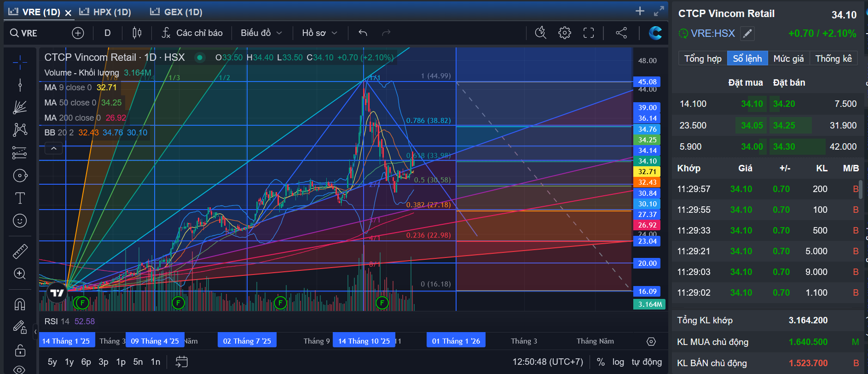Select the Text annotation tool
The height and width of the screenshot is (374, 868).
20,198
